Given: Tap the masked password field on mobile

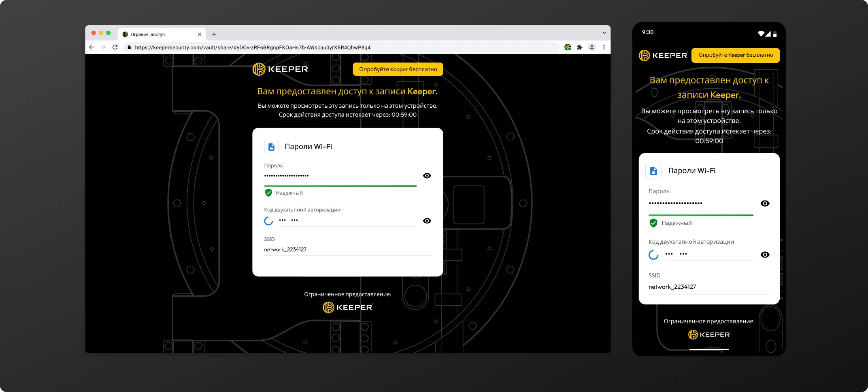Looking at the screenshot, I should coord(701,203).
